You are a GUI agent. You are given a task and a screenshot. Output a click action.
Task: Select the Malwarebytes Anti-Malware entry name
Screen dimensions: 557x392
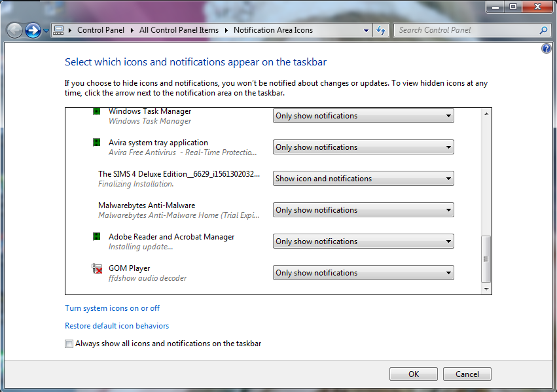(x=147, y=205)
